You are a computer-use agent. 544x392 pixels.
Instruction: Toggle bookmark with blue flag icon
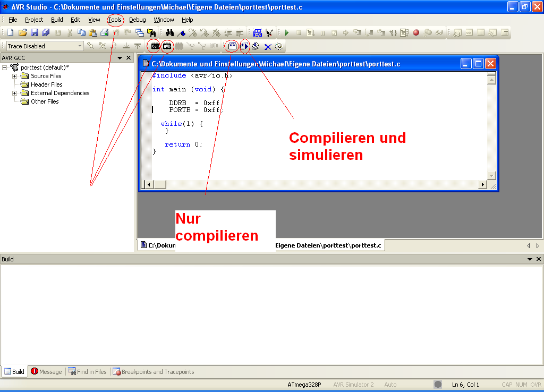point(181,32)
